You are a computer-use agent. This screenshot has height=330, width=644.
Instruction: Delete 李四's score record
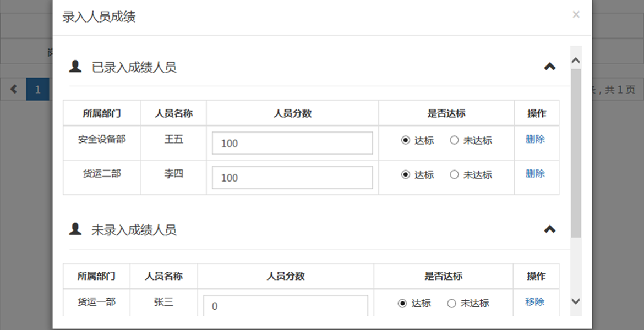[x=535, y=174]
